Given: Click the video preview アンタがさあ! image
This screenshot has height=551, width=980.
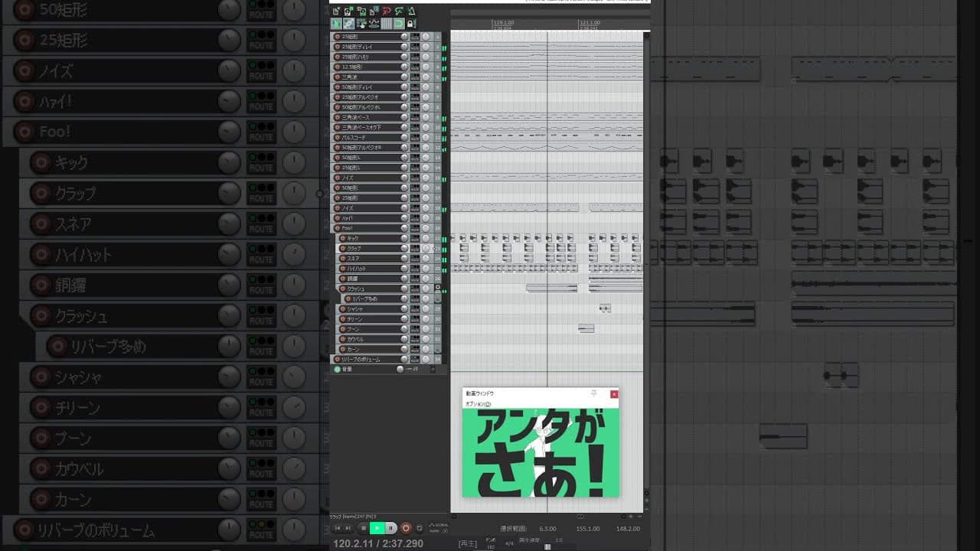Looking at the screenshot, I should (541, 453).
